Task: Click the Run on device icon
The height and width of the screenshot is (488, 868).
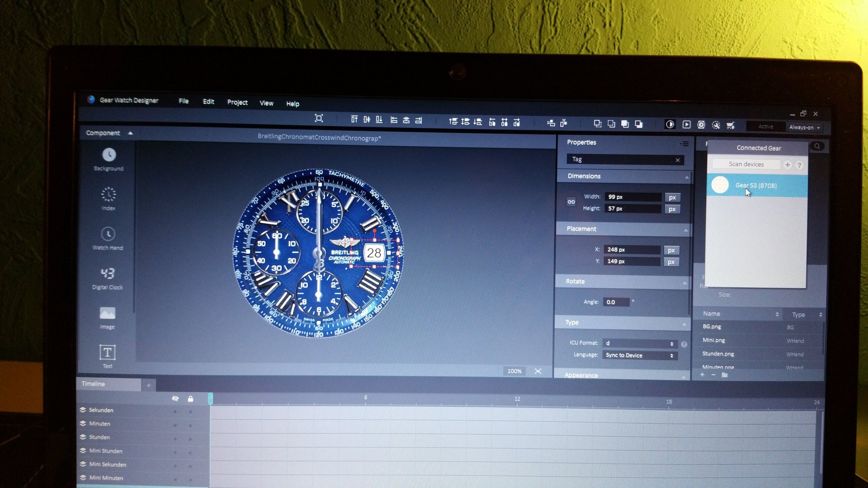Action: point(701,125)
